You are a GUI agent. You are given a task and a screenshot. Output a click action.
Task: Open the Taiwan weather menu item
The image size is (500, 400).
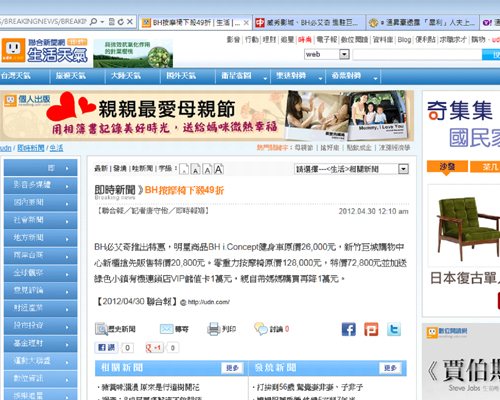[x=16, y=76]
